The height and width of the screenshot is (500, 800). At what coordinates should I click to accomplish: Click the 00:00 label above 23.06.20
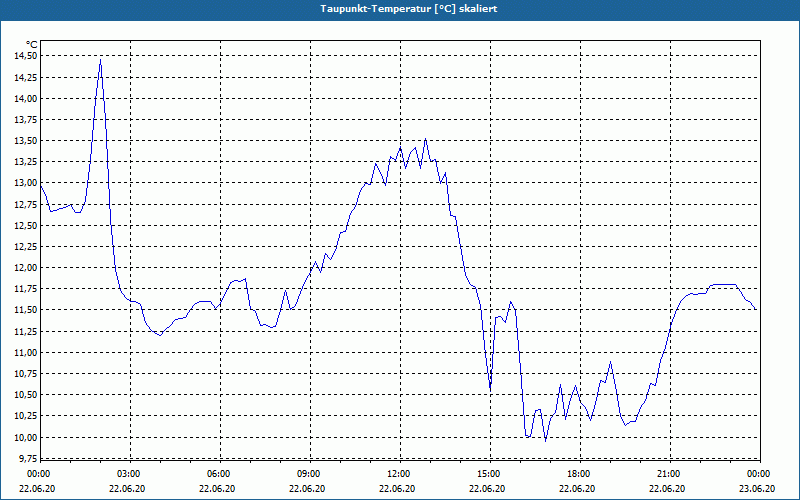758,474
